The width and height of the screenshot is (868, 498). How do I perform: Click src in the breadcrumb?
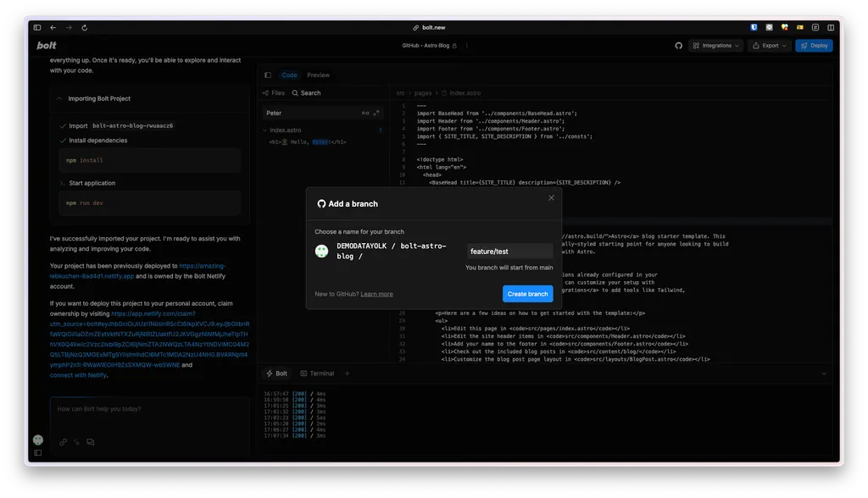400,93
